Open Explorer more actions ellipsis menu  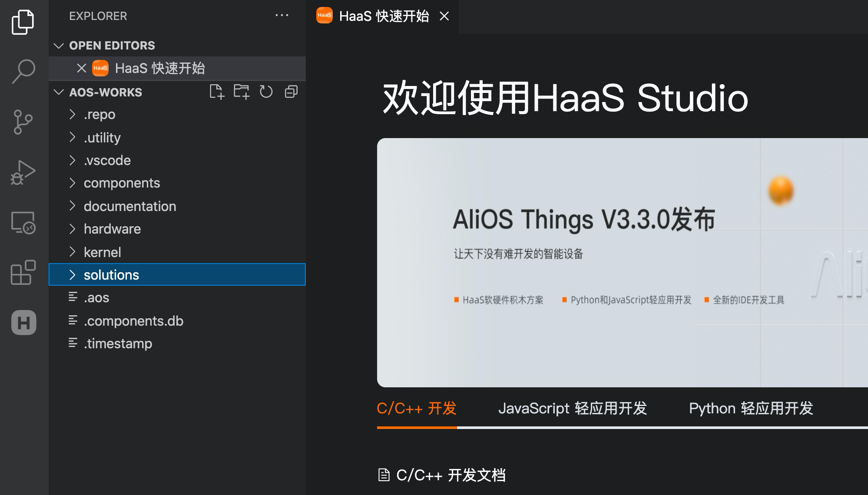(282, 16)
